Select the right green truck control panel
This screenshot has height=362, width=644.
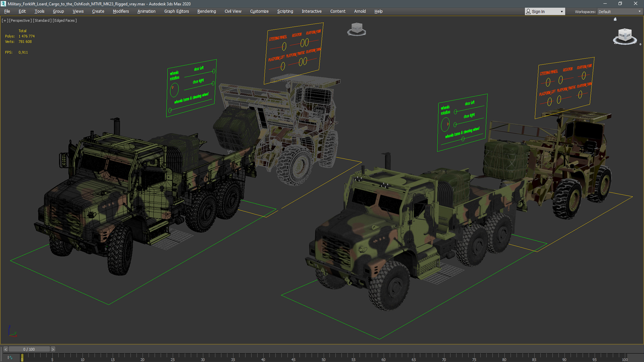pyautogui.click(x=462, y=123)
